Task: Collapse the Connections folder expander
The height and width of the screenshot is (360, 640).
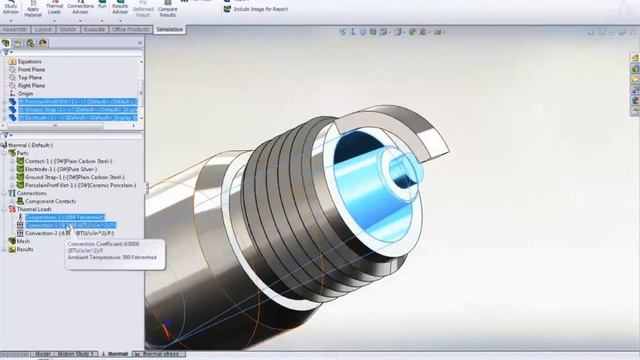Action: point(4,193)
